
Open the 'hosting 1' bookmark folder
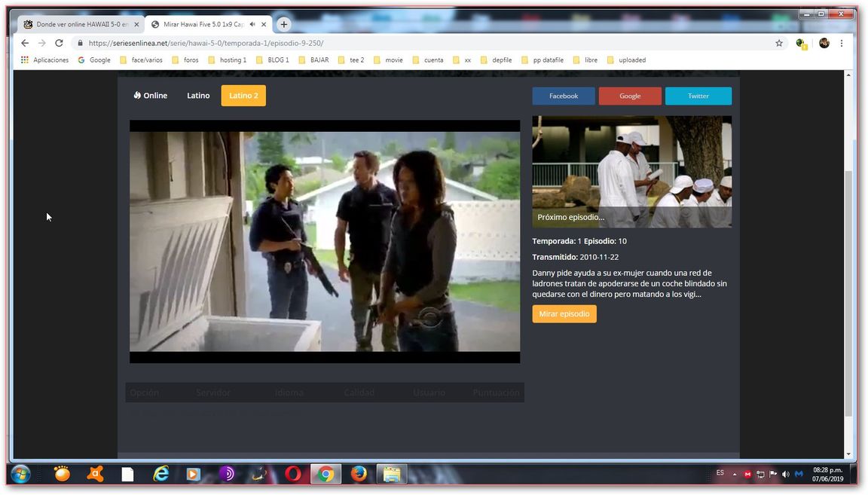coord(228,60)
